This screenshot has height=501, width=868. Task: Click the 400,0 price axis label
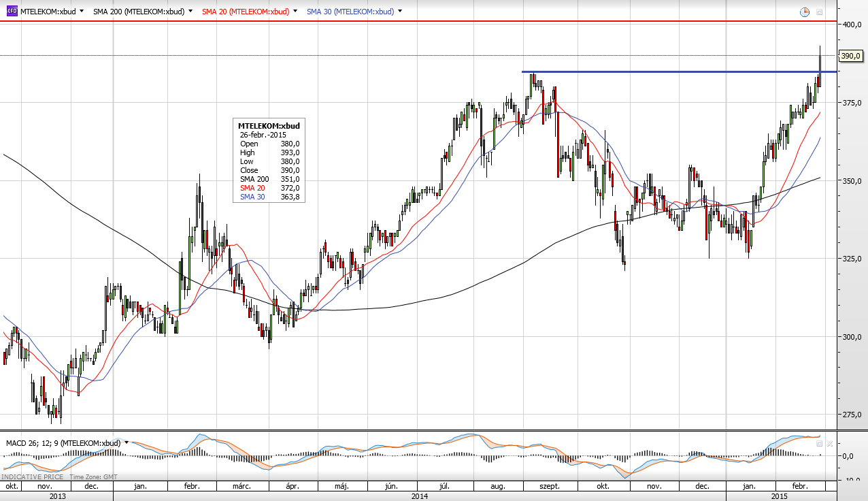tap(853, 25)
